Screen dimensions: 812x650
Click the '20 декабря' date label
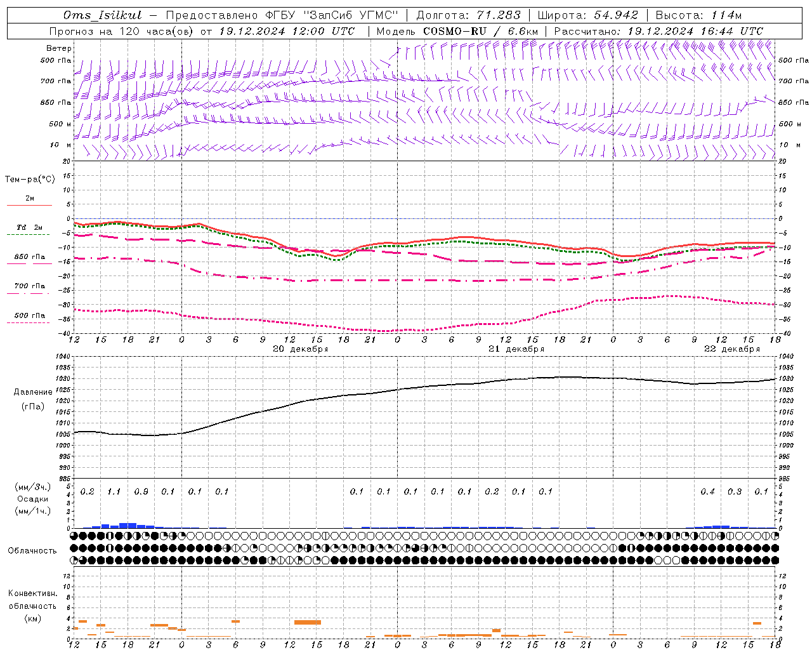pyautogui.click(x=301, y=349)
